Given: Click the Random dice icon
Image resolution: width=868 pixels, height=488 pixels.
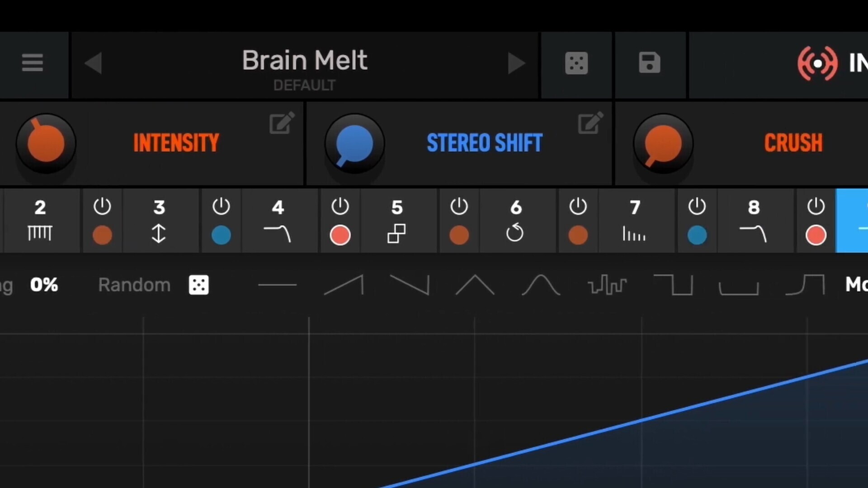Looking at the screenshot, I should point(198,285).
